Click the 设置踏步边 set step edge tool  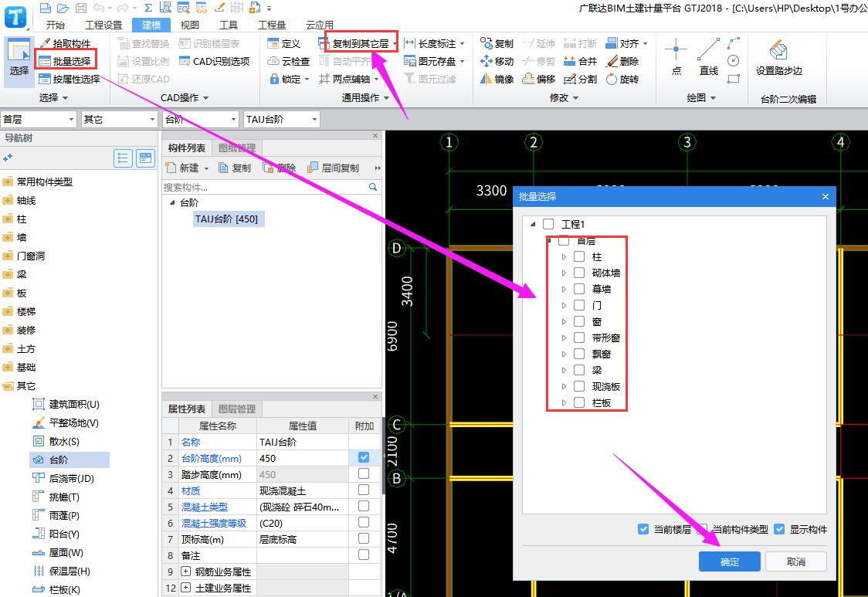point(779,57)
